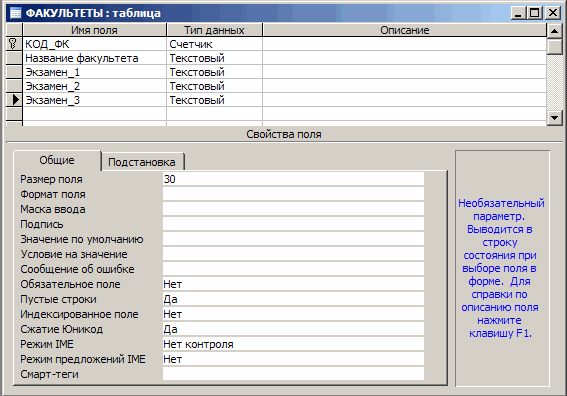This screenshot has height=396, width=567.
Task: Select the КОД_ФК field name cell
Action: [94, 44]
